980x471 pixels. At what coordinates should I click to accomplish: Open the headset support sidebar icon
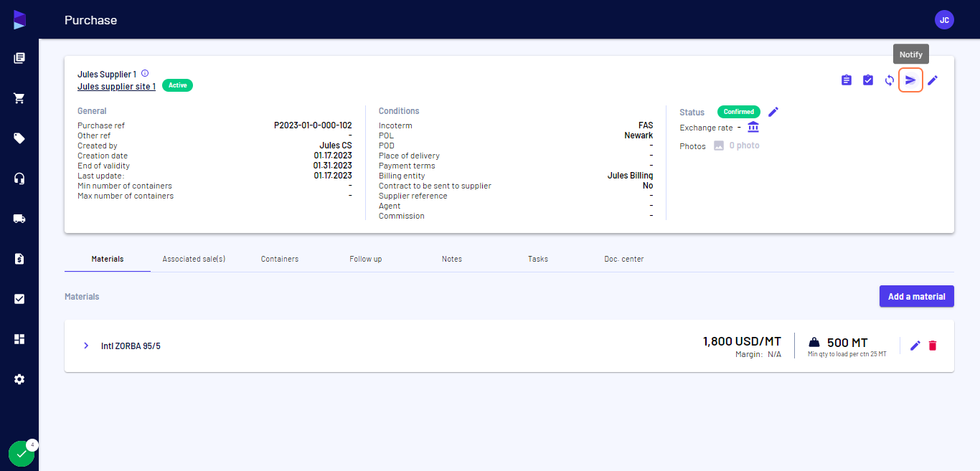click(19, 179)
